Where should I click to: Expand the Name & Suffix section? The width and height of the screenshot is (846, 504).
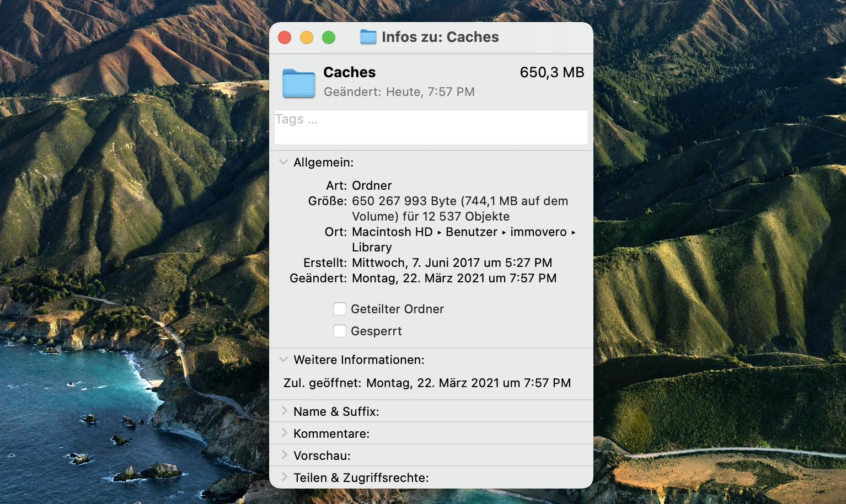284,411
